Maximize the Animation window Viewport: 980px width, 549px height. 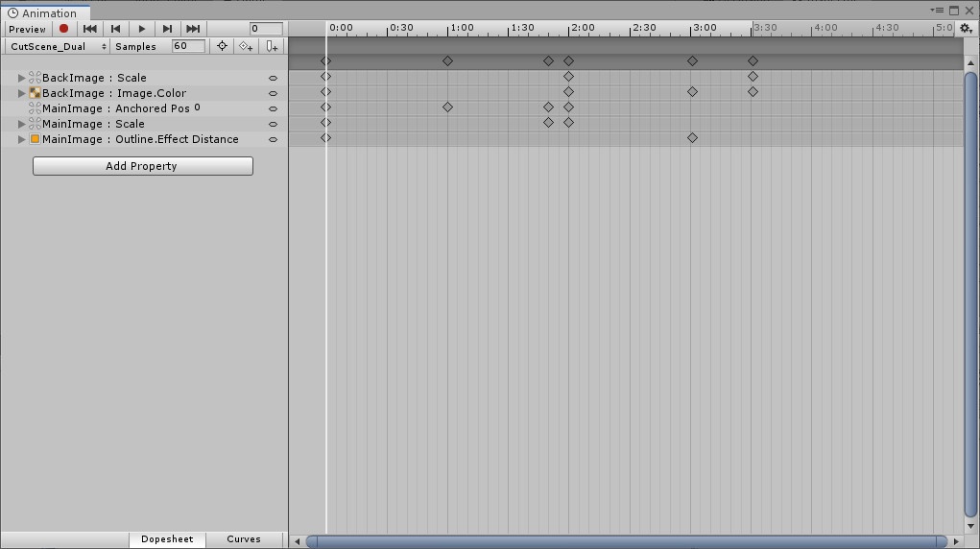[954, 10]
